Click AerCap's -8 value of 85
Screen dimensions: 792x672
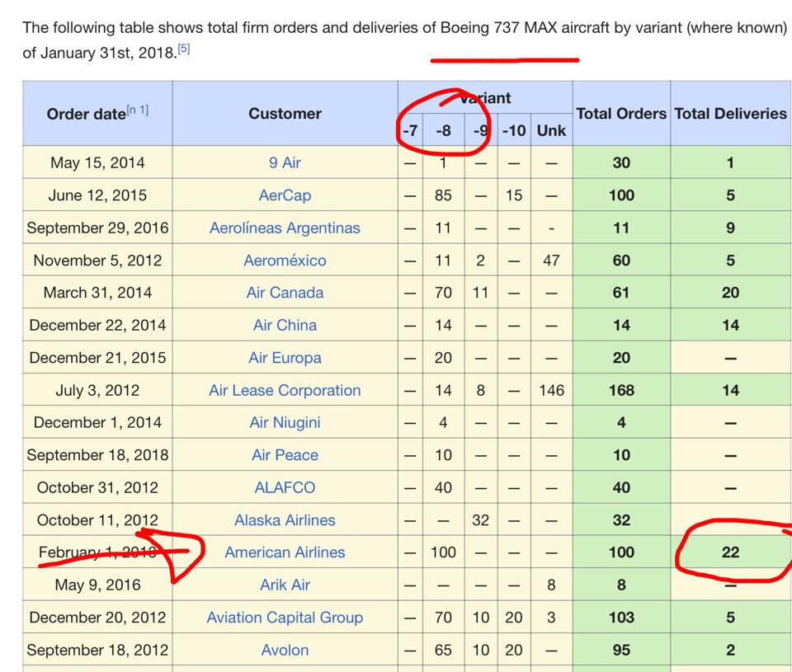click(444, 195)
